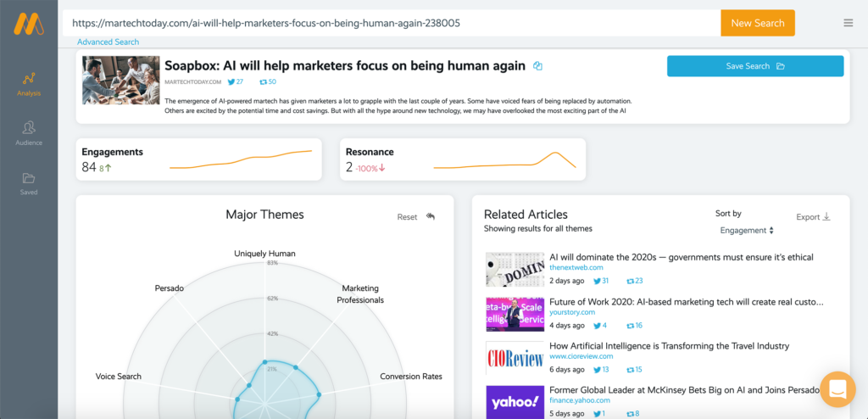
Task: Click the Engagements metric card
Action: pyautogui.click(x=198, y=159)
